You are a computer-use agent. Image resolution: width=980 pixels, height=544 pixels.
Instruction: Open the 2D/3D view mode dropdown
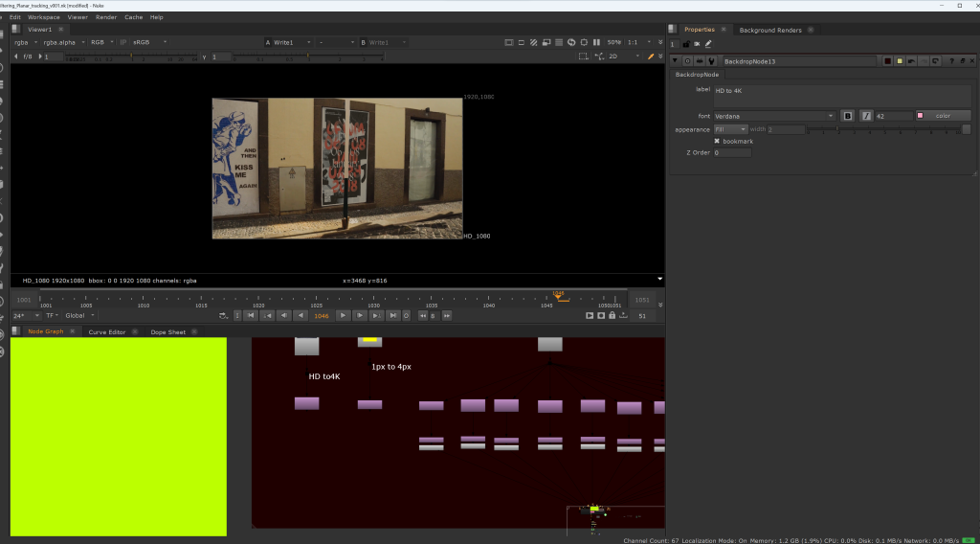click(624, 57)
